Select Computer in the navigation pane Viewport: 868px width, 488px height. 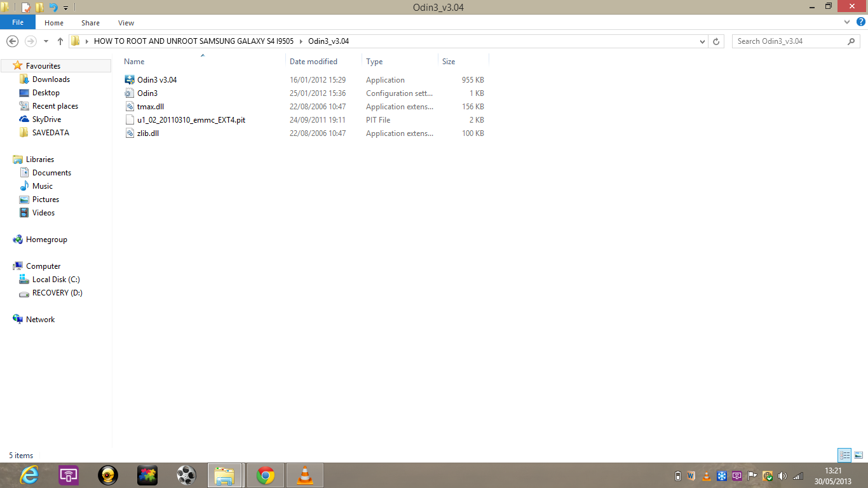pos(43,266)
